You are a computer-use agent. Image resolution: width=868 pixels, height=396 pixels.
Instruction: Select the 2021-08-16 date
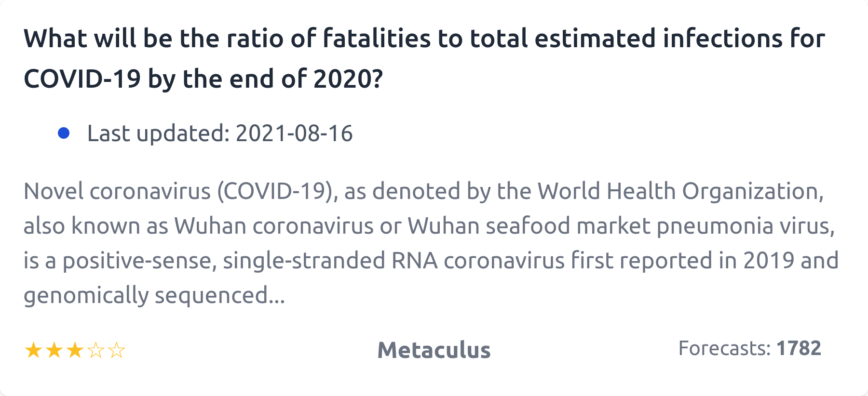tap(294, 133)
